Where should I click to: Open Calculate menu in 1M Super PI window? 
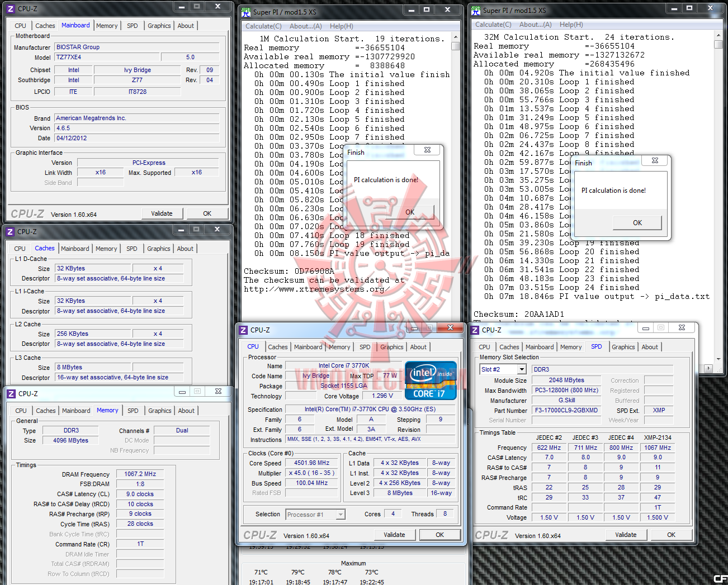(x=263, y=26)
